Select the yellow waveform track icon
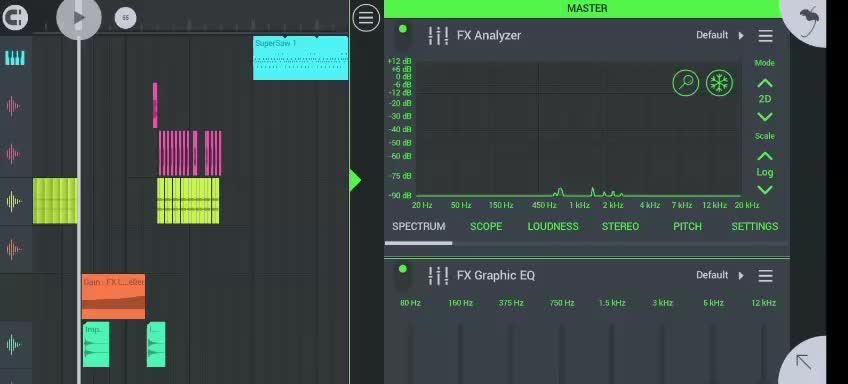This screenshot has width=848, height=384. click(x=14, y=201)
